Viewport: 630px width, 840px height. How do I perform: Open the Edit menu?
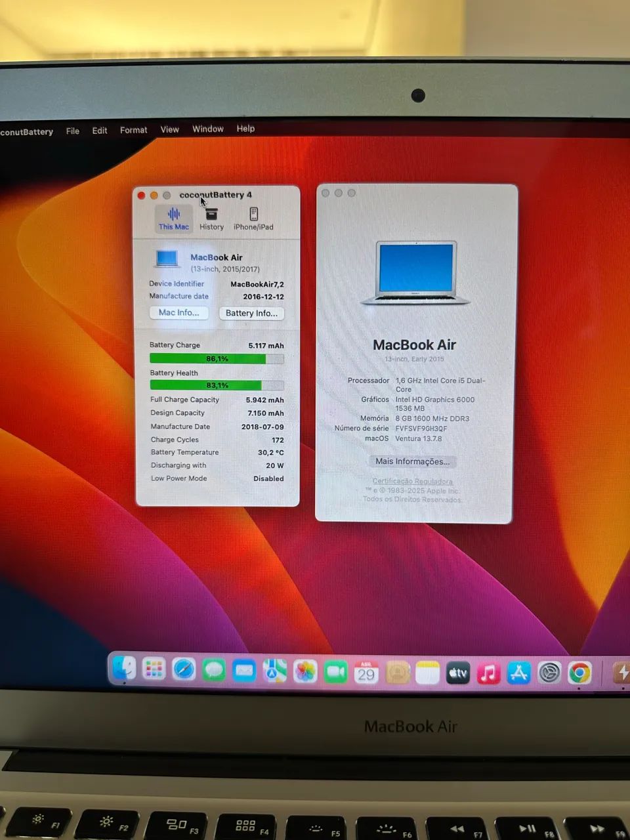[x=100, y=131]
